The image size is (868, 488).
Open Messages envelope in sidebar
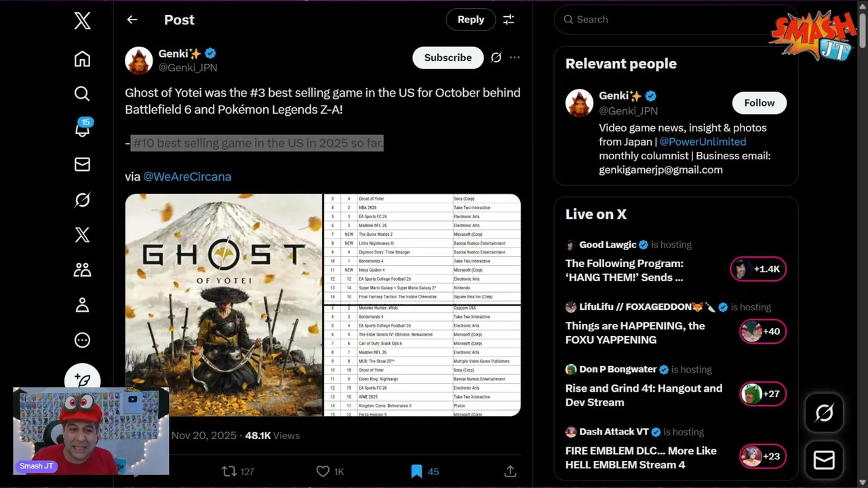pyautogui.click(x=82, y=164)
